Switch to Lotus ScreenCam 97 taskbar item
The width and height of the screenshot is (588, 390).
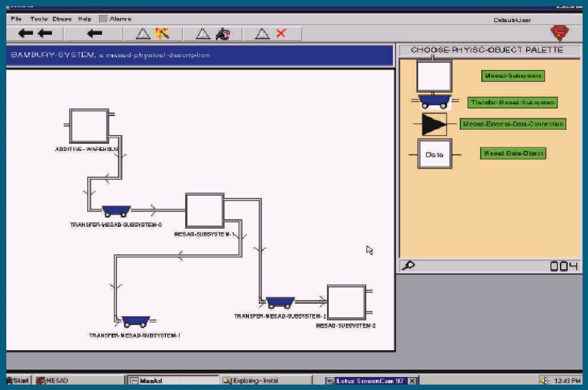tap(371, 381)
